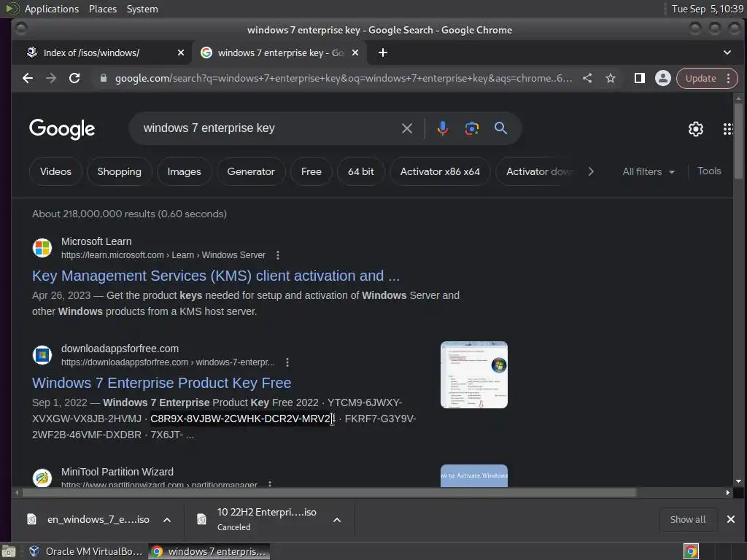Share this page using the share icon

tap(587, 78)
